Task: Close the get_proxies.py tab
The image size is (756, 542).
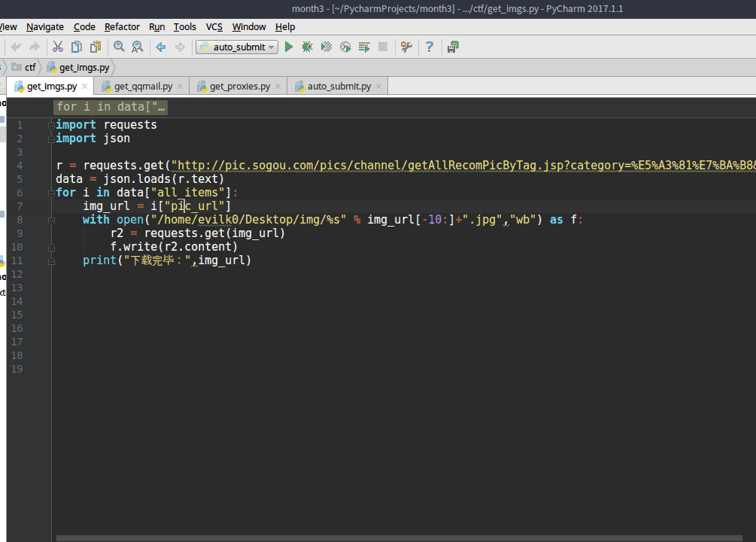Action: click(x=278, y=87)
